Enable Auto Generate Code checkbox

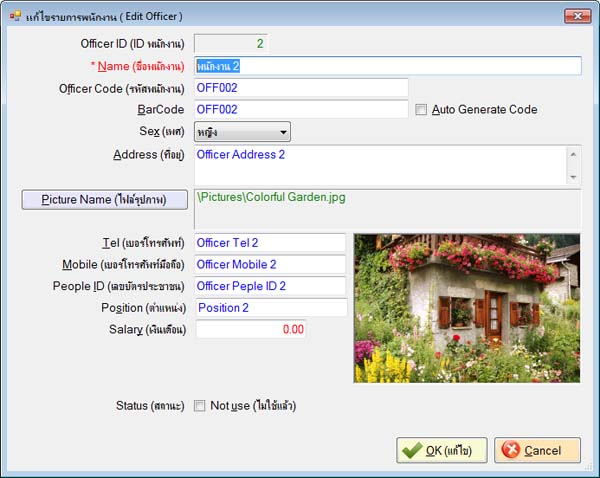click(421, 109)
